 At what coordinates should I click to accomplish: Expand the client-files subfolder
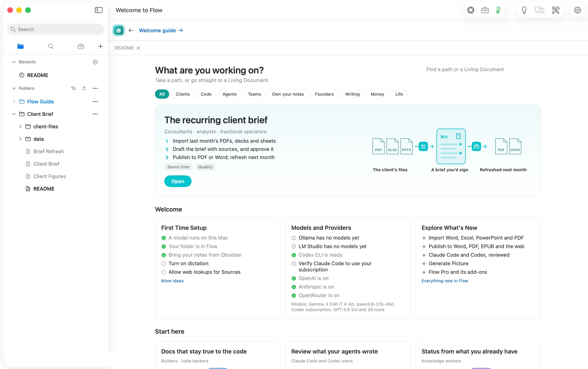[x=20, y=126]
